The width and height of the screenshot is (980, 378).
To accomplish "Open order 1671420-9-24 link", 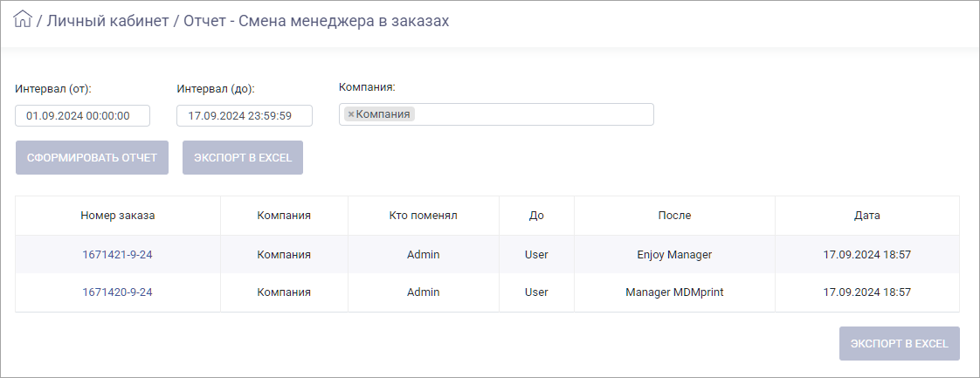I will click(x=118, y=292).
